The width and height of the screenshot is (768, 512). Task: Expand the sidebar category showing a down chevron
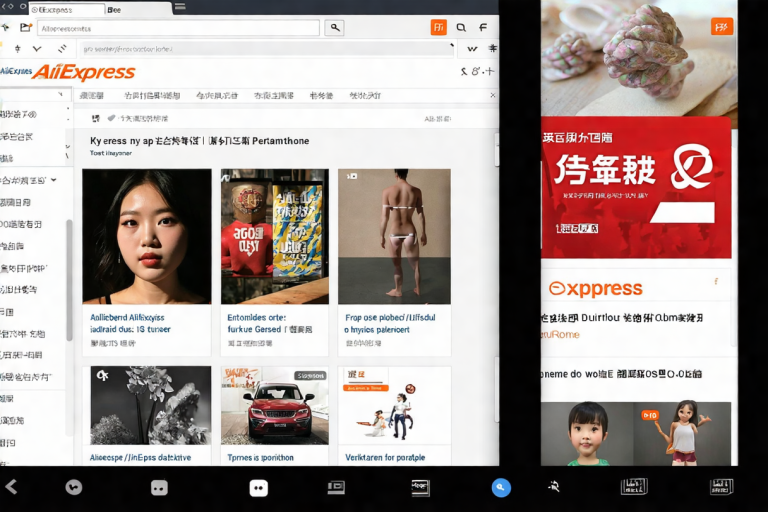click(53, 180)
